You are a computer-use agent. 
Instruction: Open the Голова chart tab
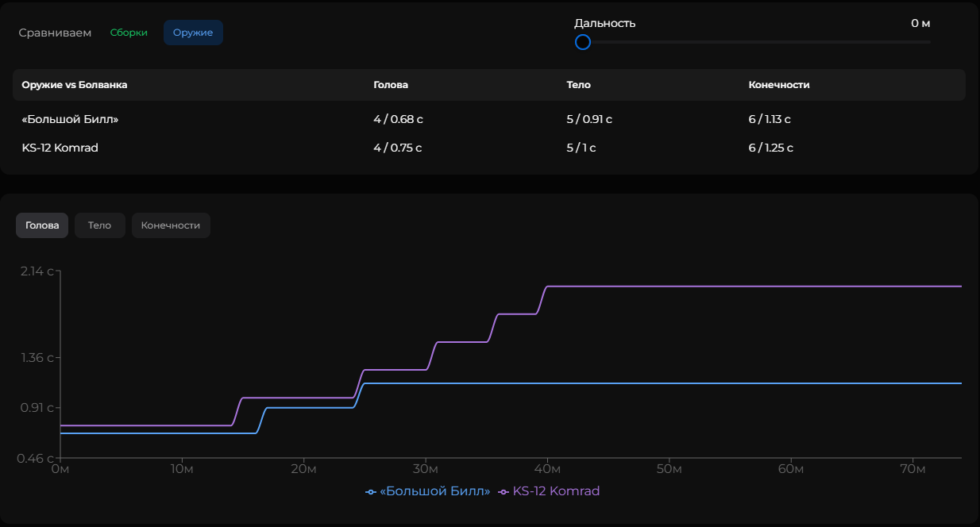(x=42, y=225)
